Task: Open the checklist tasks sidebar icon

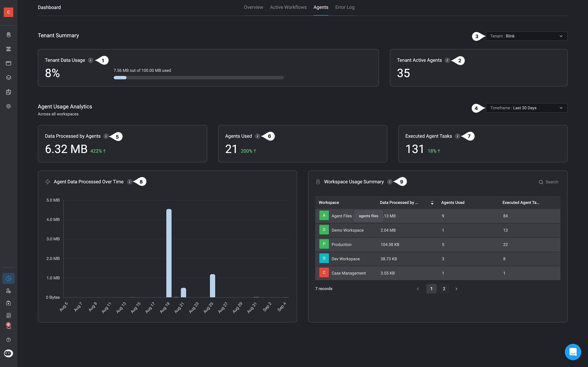Action: (9, 315)
